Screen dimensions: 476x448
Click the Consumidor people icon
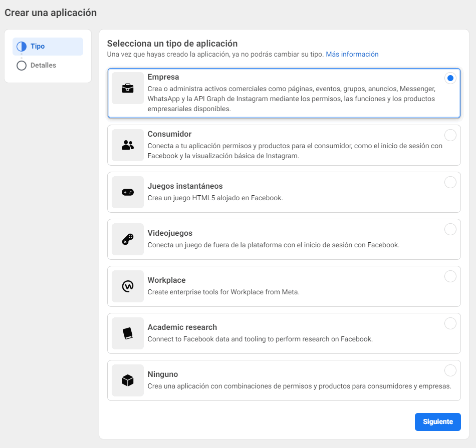[x=127, y=145]
